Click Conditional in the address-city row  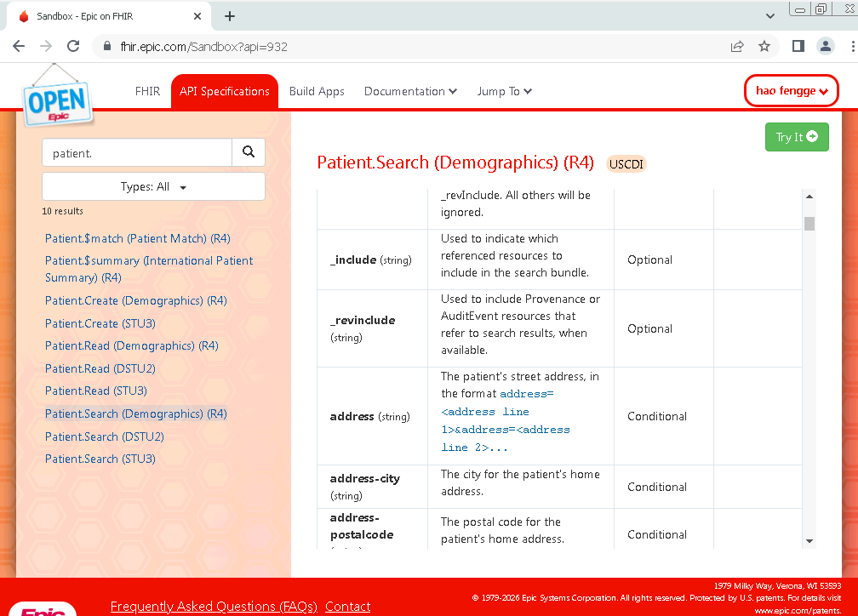(x=656, y=487)
